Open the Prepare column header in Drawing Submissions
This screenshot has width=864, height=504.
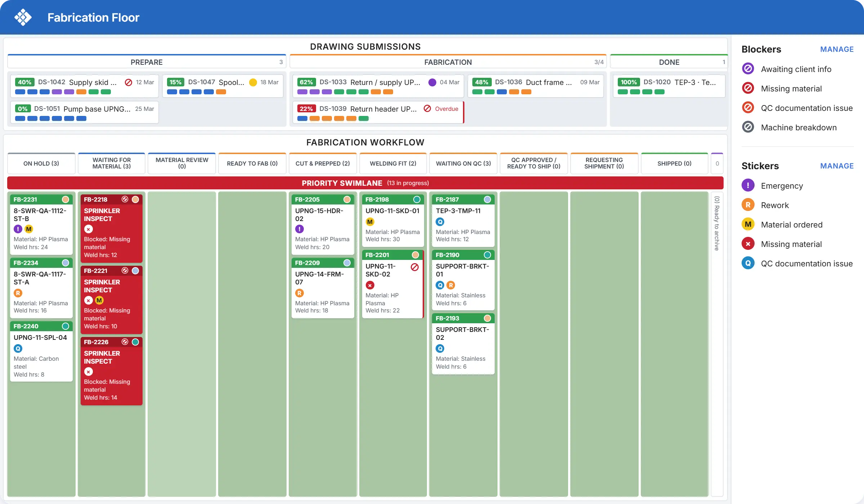(147, 62)
